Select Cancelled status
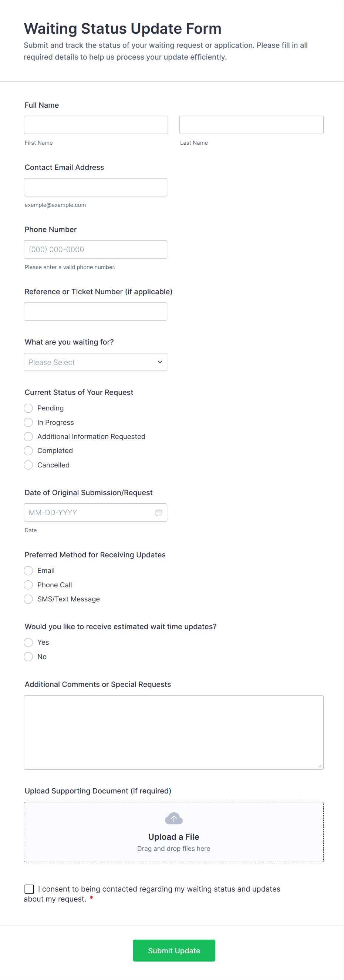 pyautogui.click(x=28, y=465)
